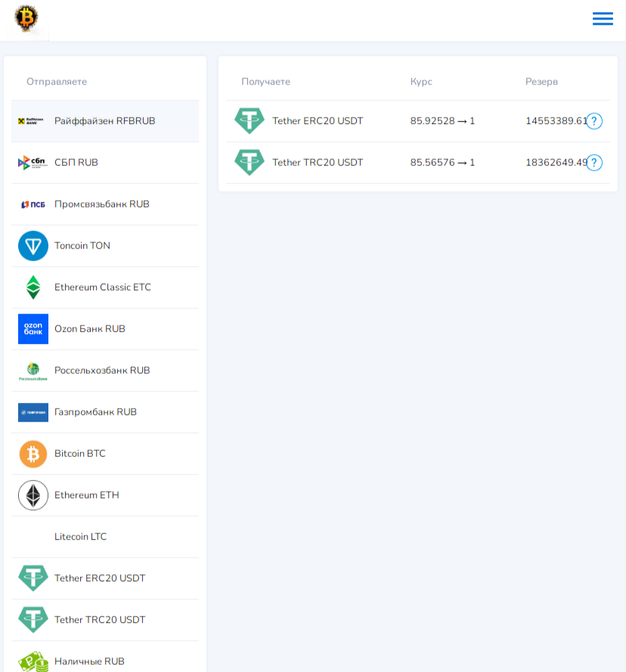The width and height of the screenshot is (626, 672).
Task: Click Tether ERC20 icon in receive table
Action: pos(249,121)
